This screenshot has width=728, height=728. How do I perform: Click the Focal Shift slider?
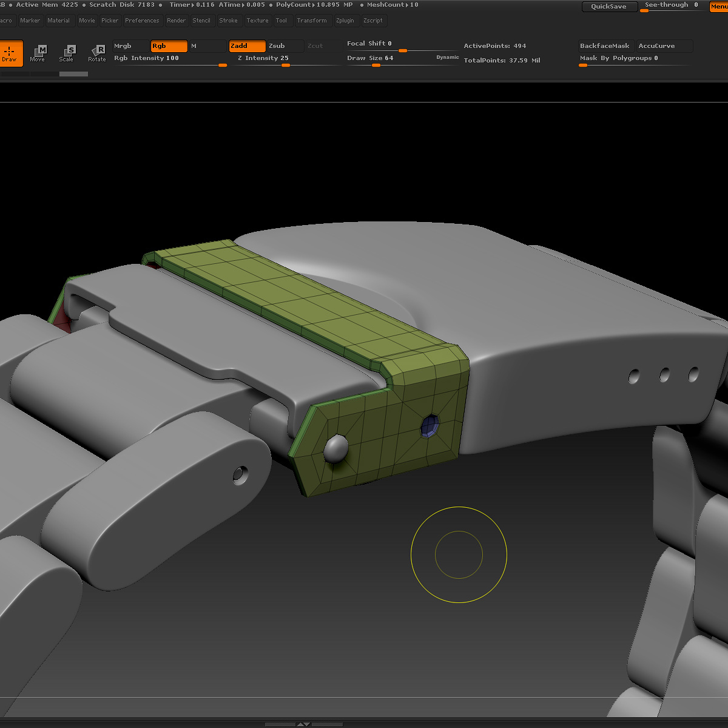[x=403, y=46]
